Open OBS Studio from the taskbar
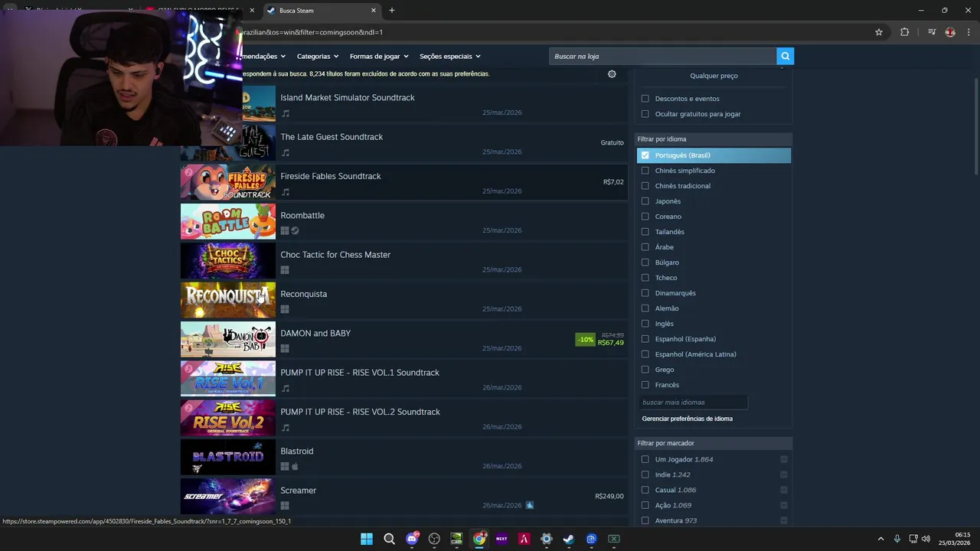Image resolution: width=980 pixels, height=551 pixels. (434, 539)
